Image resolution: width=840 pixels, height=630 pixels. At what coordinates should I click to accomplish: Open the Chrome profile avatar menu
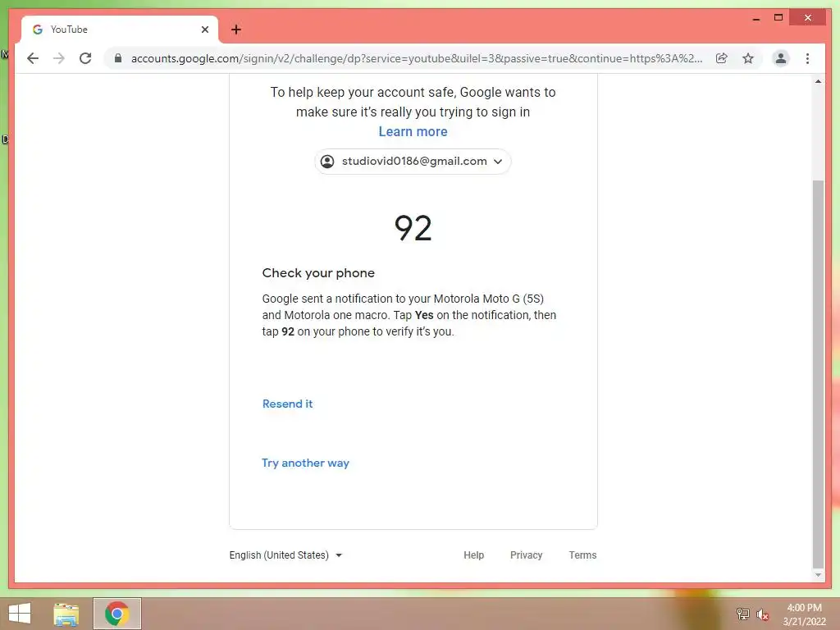(x=781, y=58)
